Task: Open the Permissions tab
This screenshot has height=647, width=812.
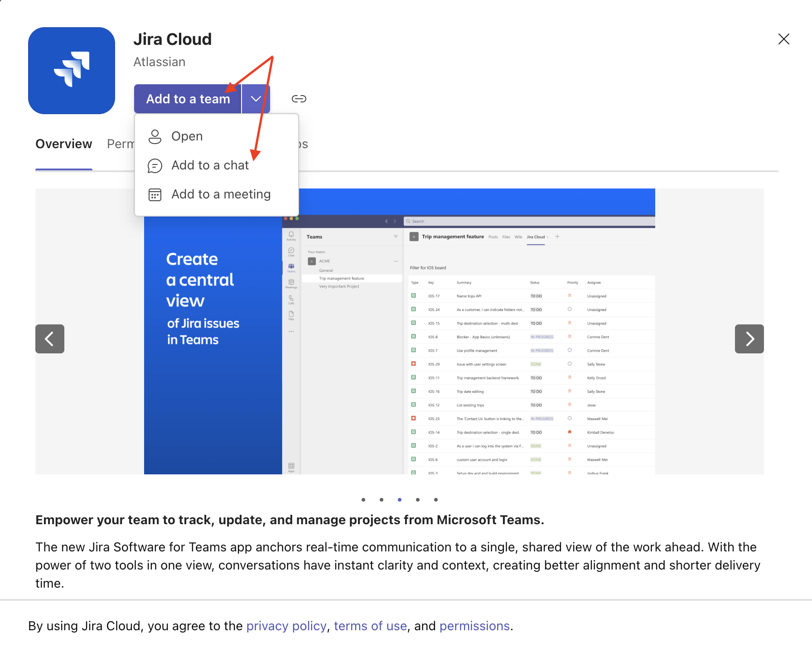Action: tap(123, 144)
